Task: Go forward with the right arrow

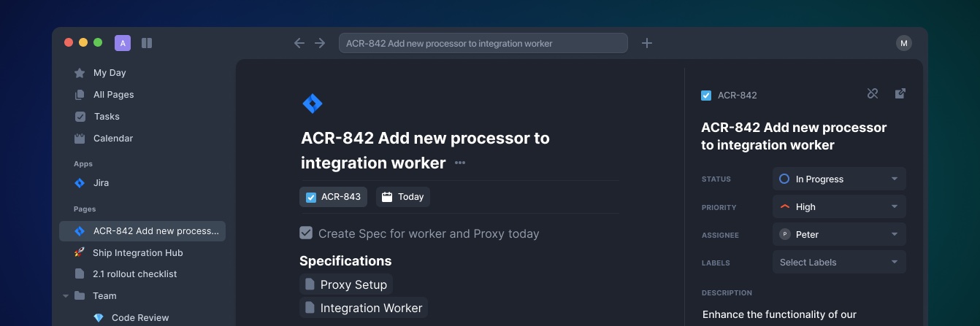Action: [x=320, y=43]
